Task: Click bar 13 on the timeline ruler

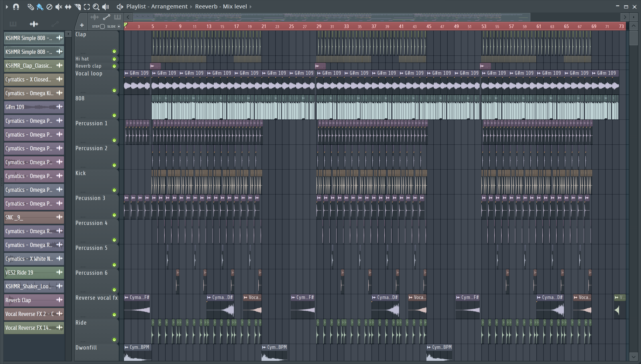Action: point(209,26)
